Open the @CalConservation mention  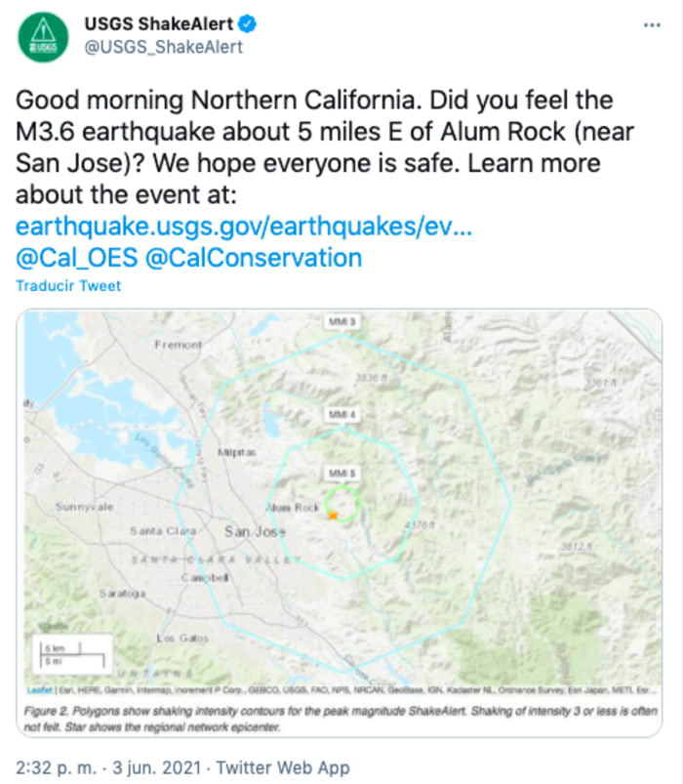pos(253,258)
